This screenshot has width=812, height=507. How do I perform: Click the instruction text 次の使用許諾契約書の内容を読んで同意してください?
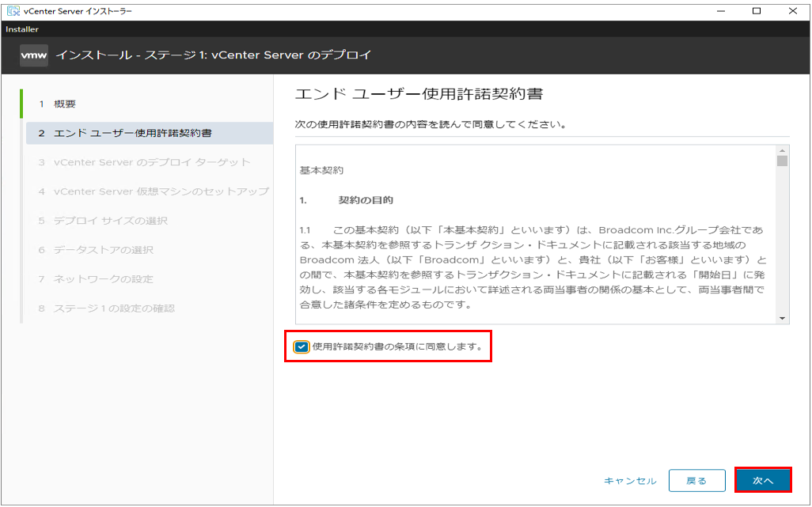431,125
